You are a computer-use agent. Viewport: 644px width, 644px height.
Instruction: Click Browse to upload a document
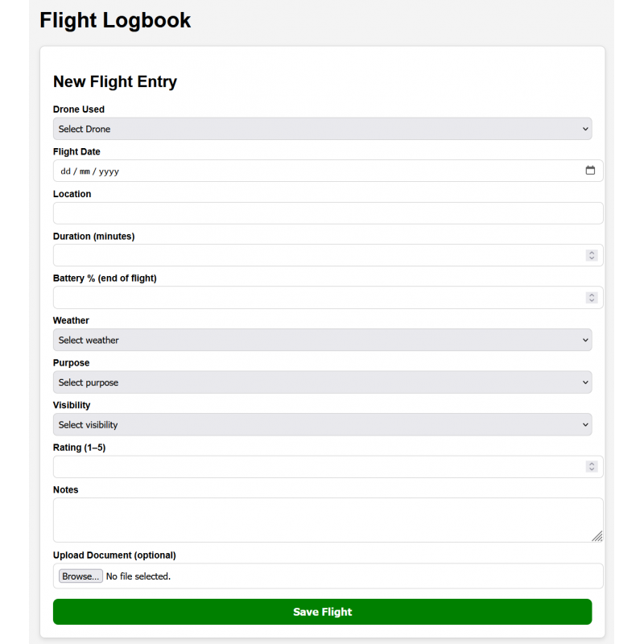[x=80, y=576]
